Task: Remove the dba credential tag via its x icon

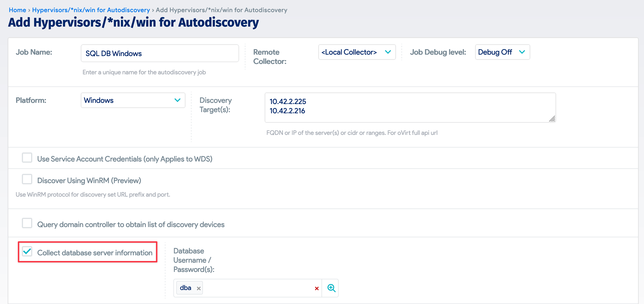Action: (x=199, y=288)
